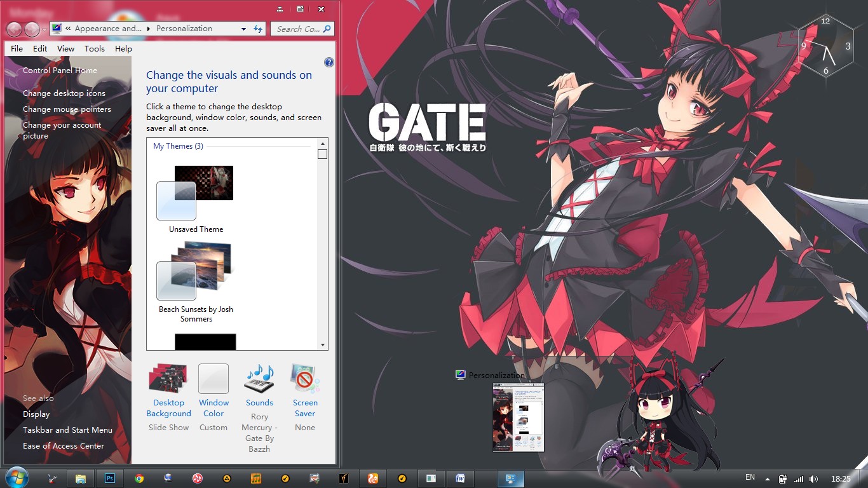Click the Back navigation arrow

pos(14,29)
